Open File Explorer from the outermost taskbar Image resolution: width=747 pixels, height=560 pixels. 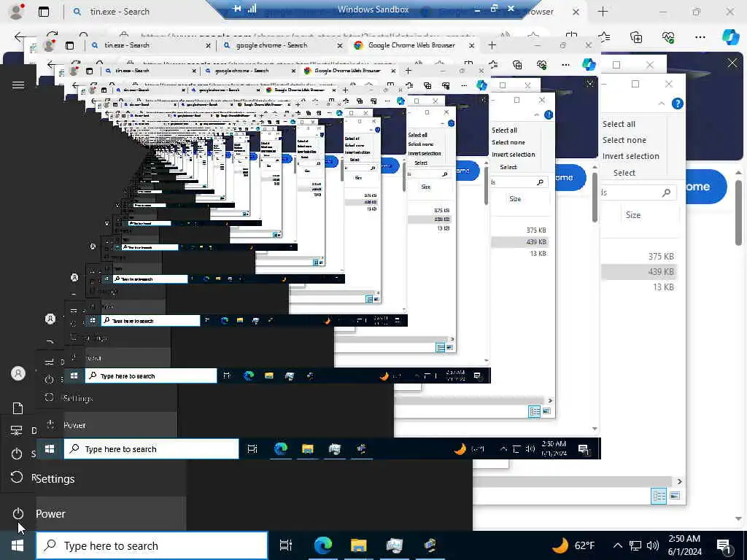coord(358,545)
